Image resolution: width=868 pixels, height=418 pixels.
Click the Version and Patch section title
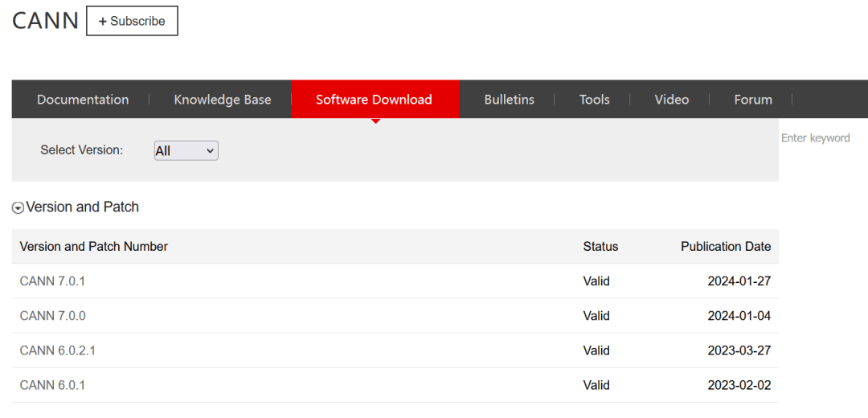82,207
